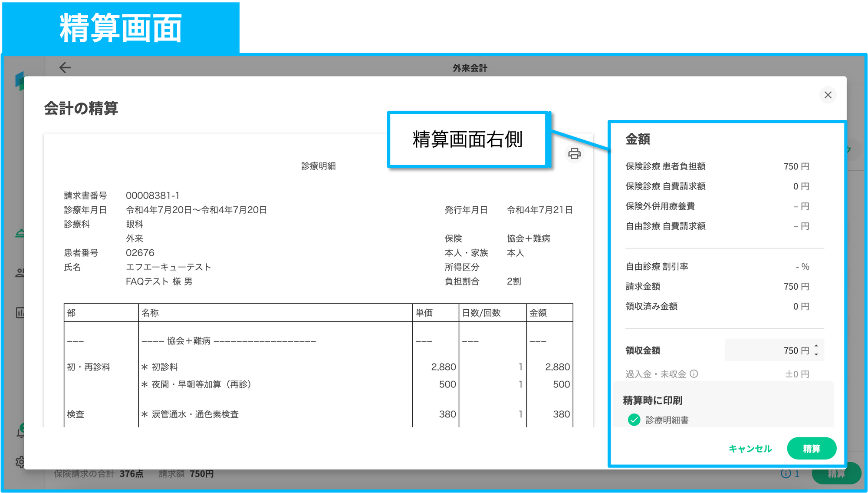This screenshot has width=868, height=493.
Task: Click blue info icon with count 1
Action: click(786, 473)
